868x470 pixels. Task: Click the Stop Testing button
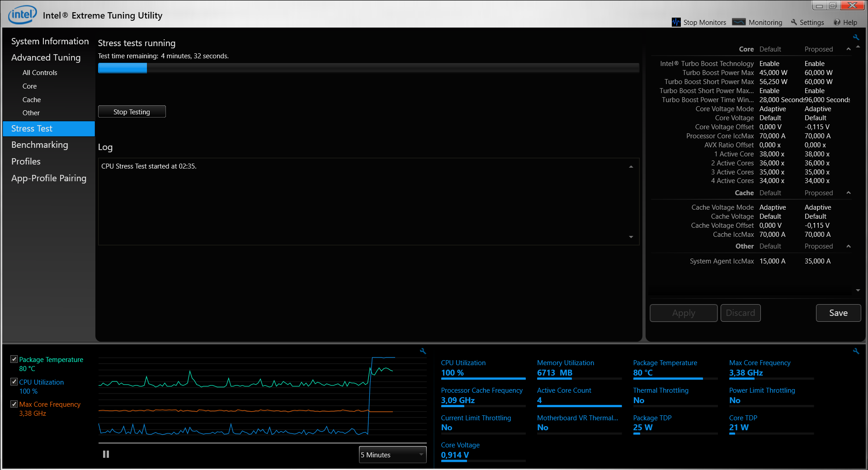(132, 112)
